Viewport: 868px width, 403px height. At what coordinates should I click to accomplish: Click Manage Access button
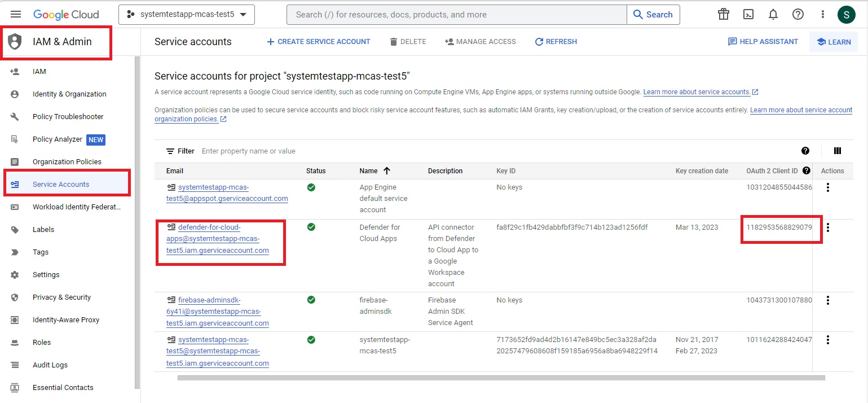pyautogui.click(x=480, y=42)
